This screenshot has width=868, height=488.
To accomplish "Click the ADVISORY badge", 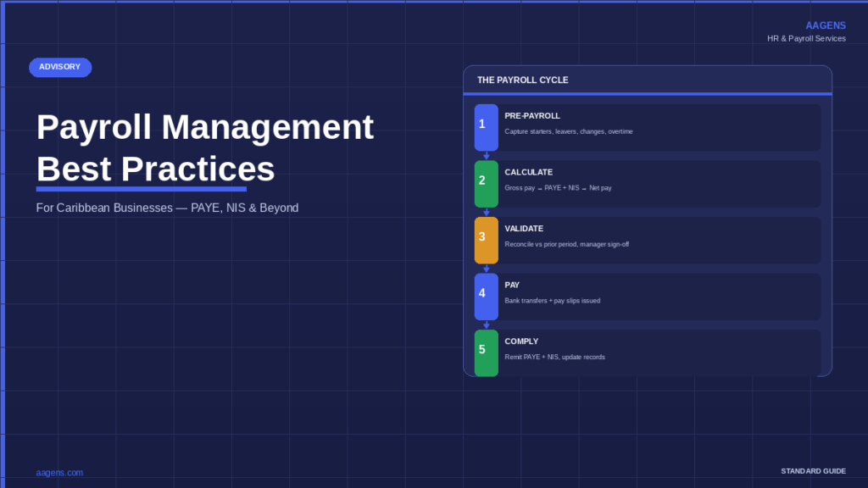I will coord(60,67).
